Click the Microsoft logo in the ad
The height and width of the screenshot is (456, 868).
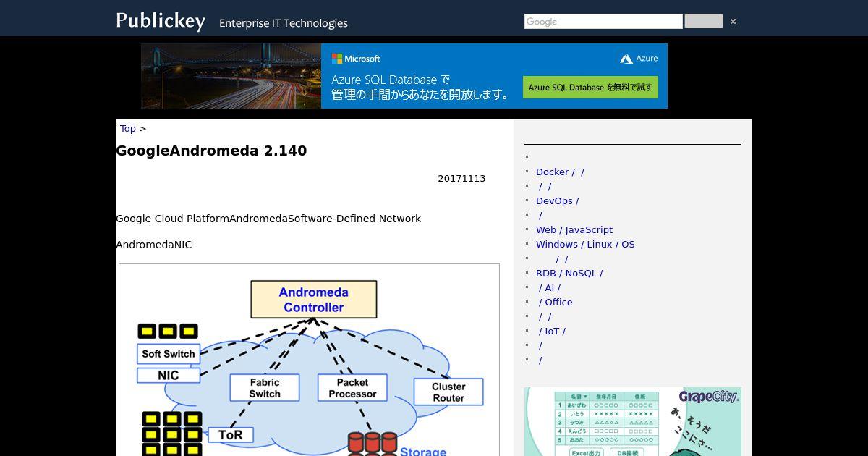coord(356,59)
